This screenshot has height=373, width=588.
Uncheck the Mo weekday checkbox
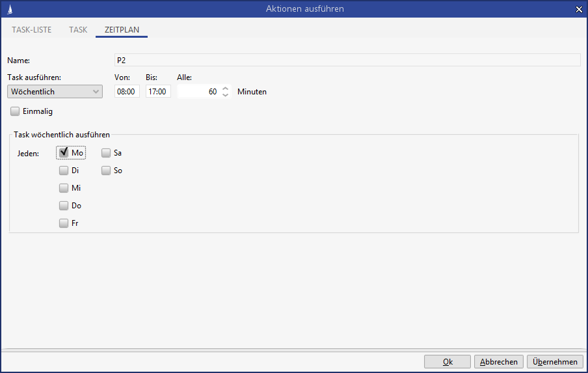(64, 153)
